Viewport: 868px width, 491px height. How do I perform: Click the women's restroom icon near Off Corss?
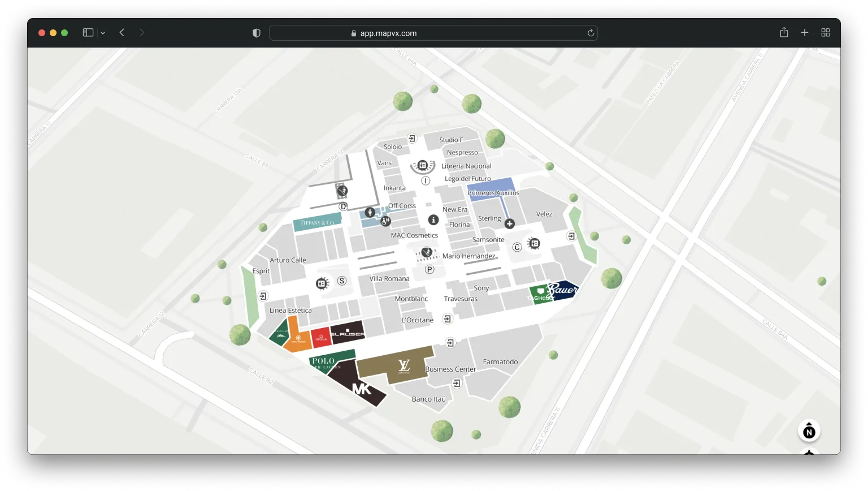point(370,212)
